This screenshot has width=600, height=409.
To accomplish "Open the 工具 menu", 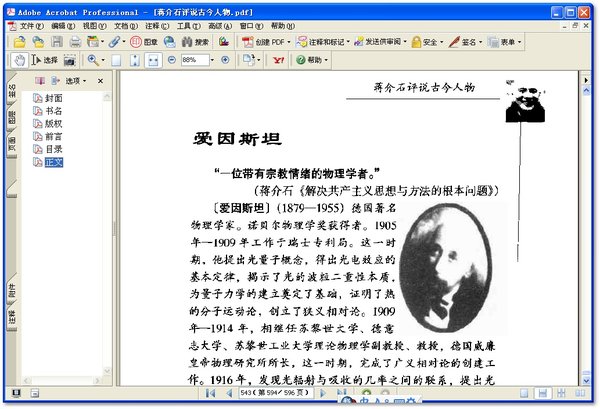I will (189, 26).
